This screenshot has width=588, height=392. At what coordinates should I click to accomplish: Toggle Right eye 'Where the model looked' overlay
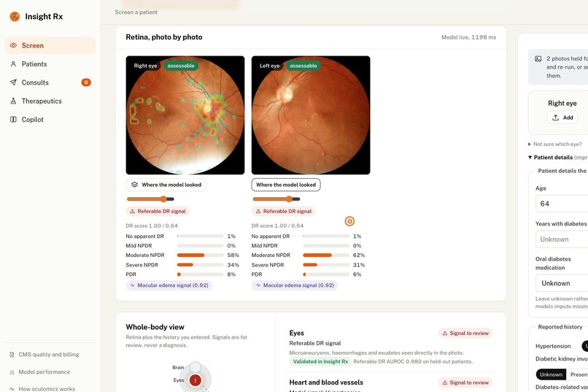tap(166, 185)
